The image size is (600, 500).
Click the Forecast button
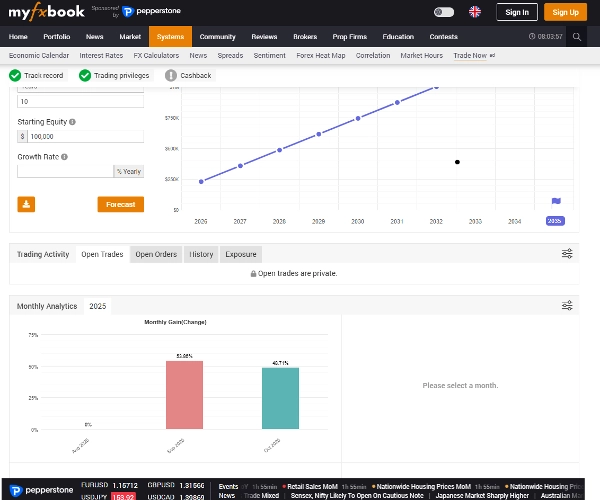click(121, 204)
